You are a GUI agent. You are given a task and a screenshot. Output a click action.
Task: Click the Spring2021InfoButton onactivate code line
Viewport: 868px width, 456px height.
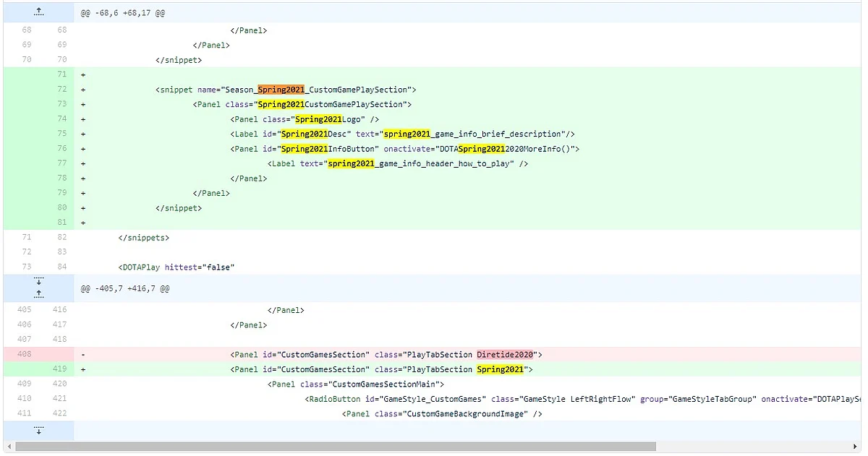click(x=405, y=149)
